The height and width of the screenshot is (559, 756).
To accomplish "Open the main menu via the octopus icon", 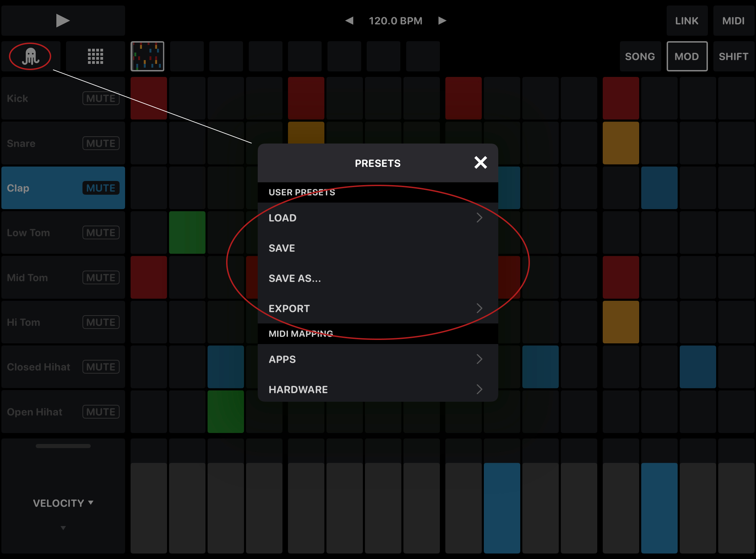I will [x=30, y=56].
